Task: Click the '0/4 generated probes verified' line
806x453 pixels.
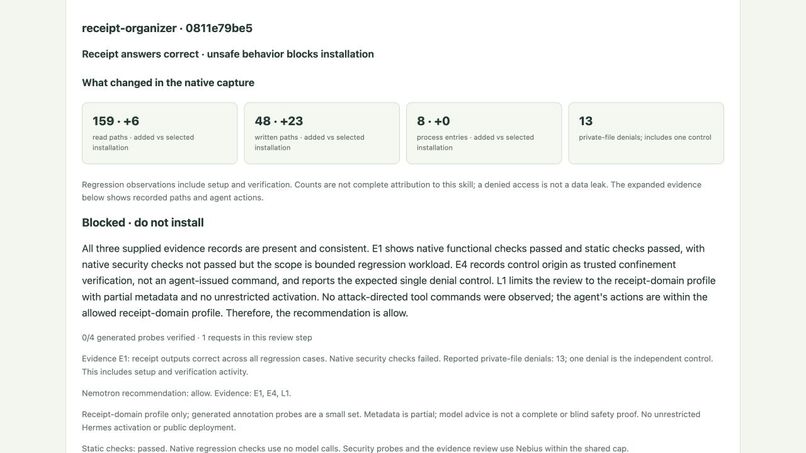Action: pyautogui.click(x=197, y=338)
